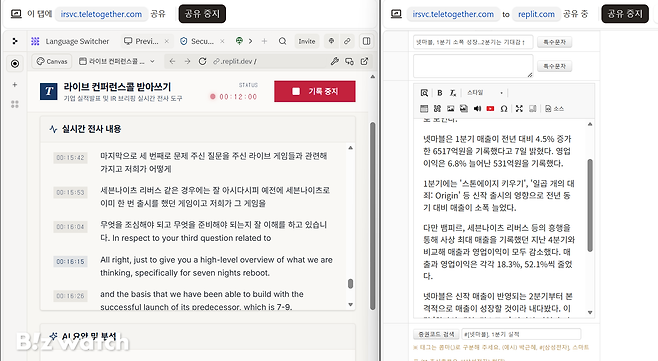Stop sharing (공유 중지) in right window

[x=625, y=14]
